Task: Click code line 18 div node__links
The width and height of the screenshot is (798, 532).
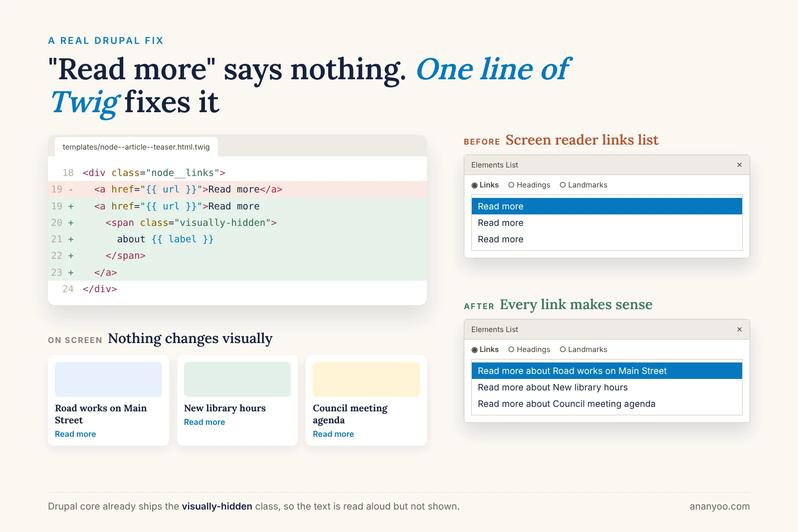Action: 237,173
